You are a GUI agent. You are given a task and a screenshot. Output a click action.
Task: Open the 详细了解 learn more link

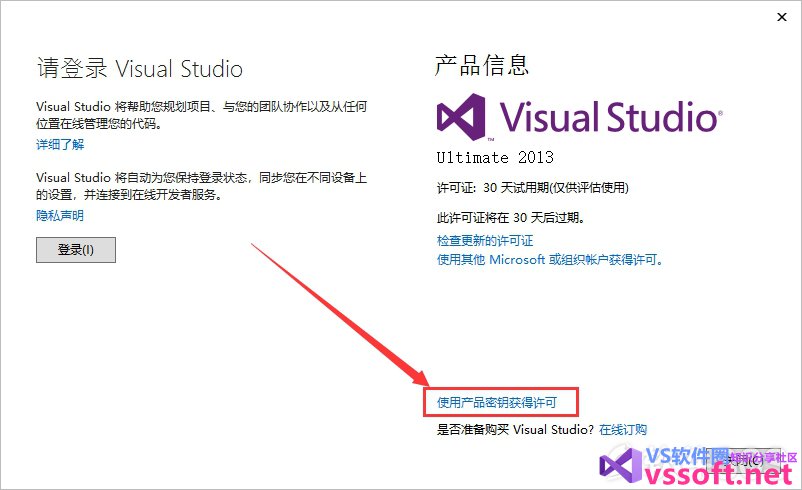60,145
